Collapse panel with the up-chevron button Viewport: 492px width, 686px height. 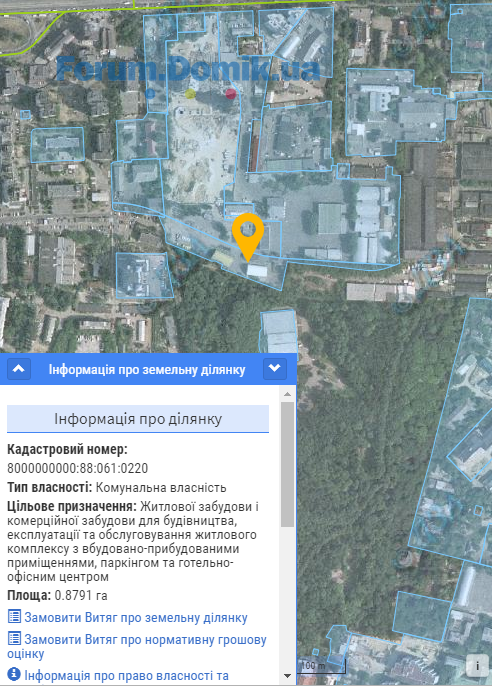[19, 369]
